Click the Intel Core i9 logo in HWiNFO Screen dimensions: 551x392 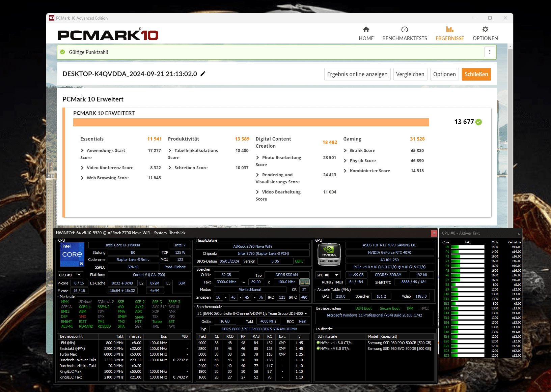point(72,254)
